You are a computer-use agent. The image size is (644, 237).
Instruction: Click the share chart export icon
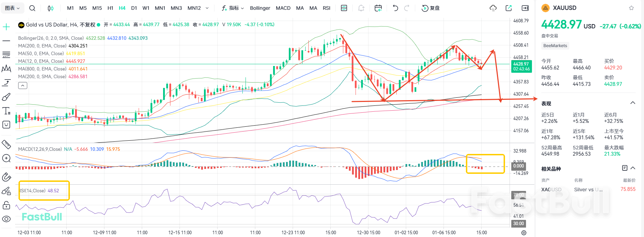click(x=508, y=8)
